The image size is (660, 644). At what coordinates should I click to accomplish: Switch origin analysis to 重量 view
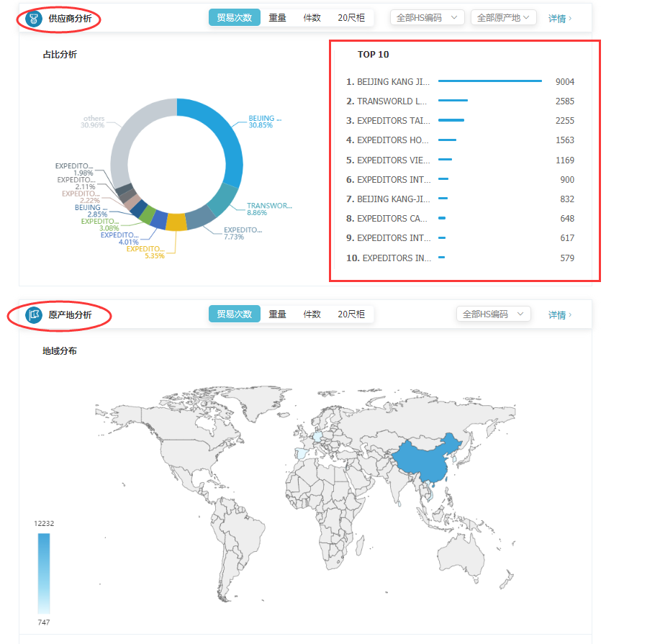pyautogui.click(x=277, y=314)
